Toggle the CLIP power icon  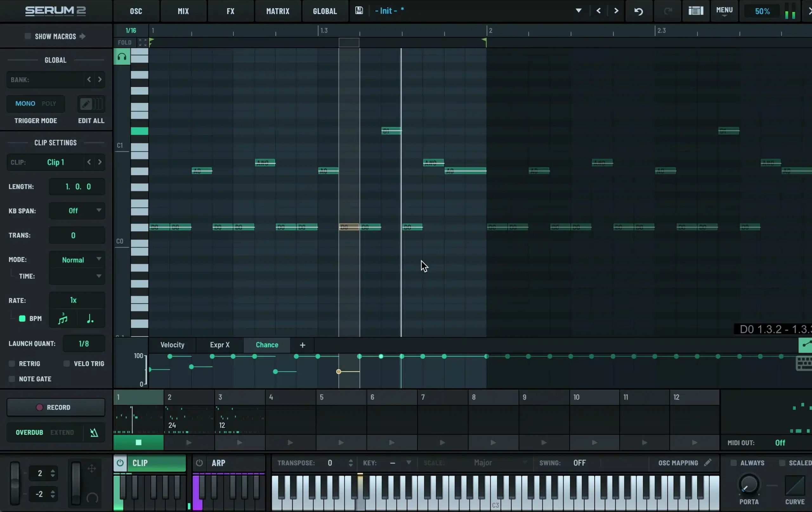click(x=120, y=463)
